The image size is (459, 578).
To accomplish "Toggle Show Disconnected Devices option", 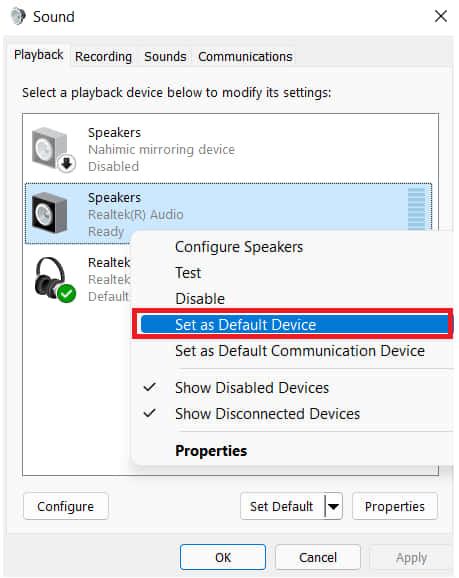I will click(267, 414).
